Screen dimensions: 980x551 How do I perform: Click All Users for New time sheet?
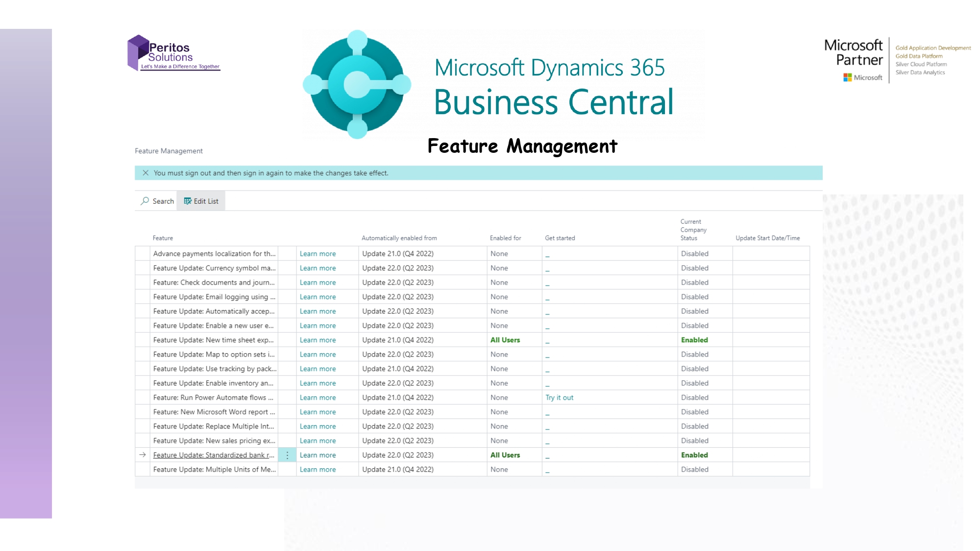pyautogui.click(x=505, y=340)
